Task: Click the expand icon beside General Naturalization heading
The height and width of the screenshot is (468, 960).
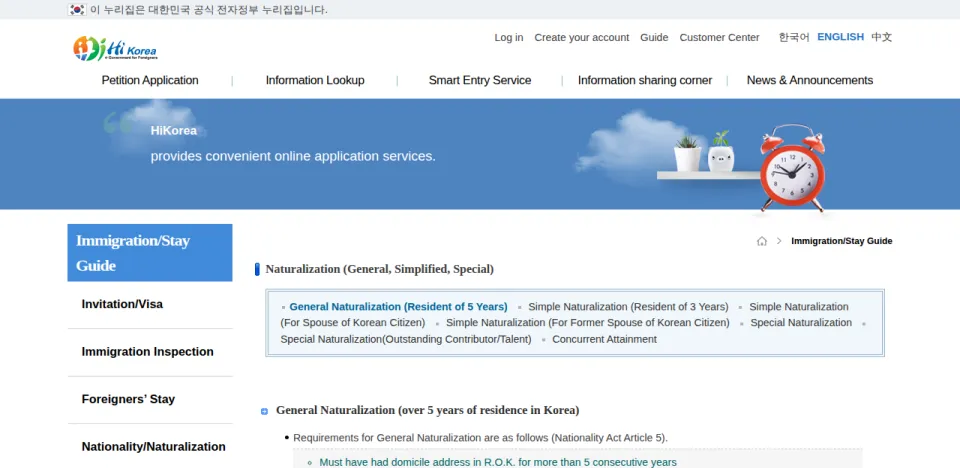Action: (264, 411)
